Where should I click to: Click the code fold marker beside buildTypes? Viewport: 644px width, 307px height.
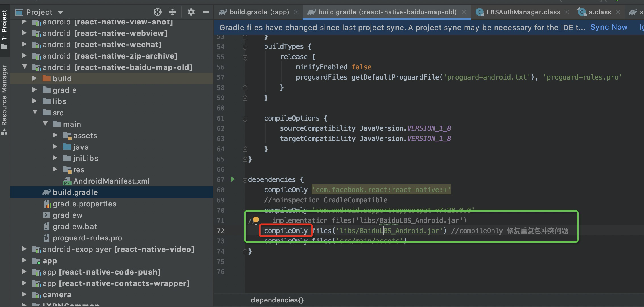(245, 46)
